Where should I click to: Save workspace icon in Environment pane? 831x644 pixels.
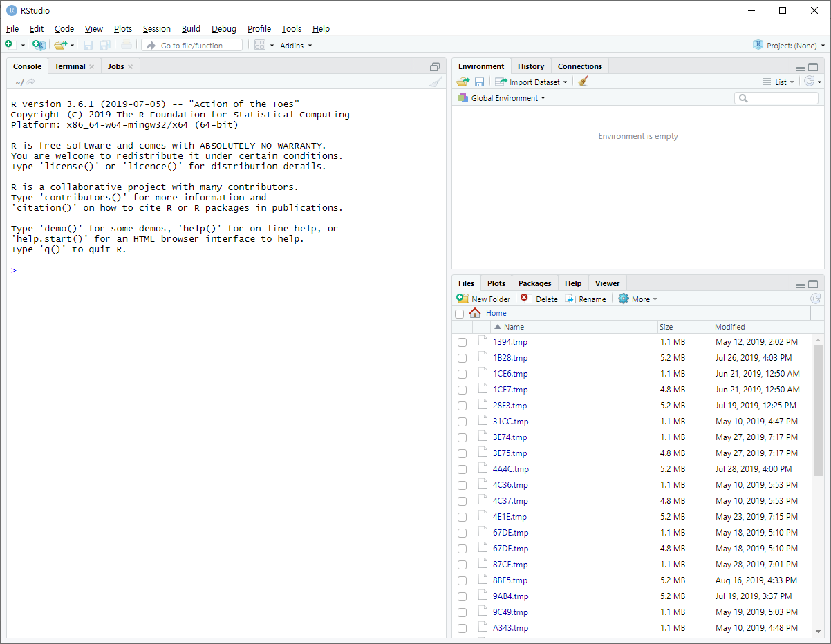point(479,82)
